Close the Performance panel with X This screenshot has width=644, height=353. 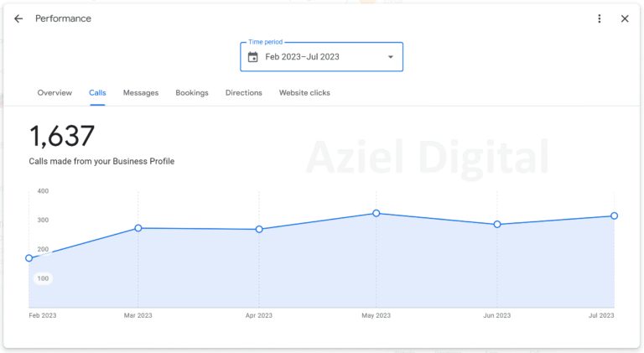(625, 18)
